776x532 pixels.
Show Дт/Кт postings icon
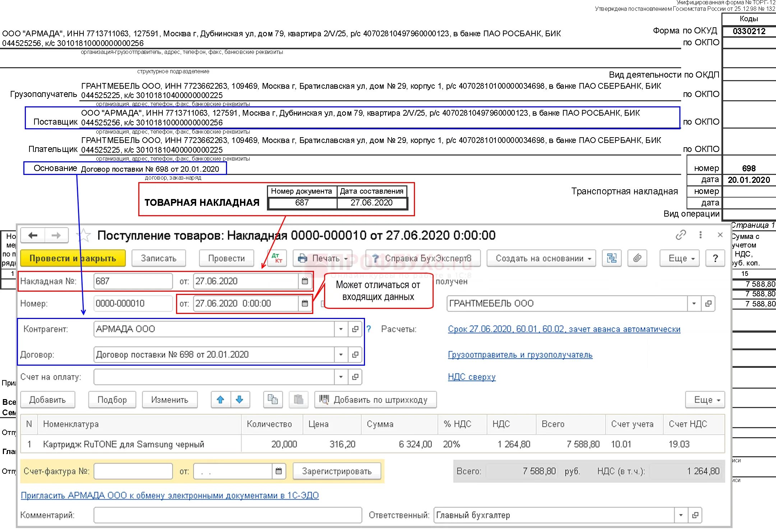pos(277,258)
